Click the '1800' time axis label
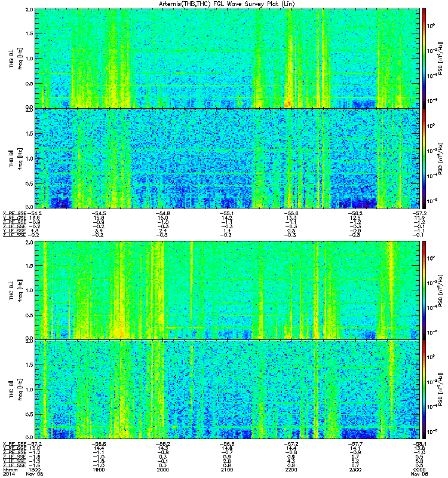Screen dimensions: 448x478 [x=35, y=470]
